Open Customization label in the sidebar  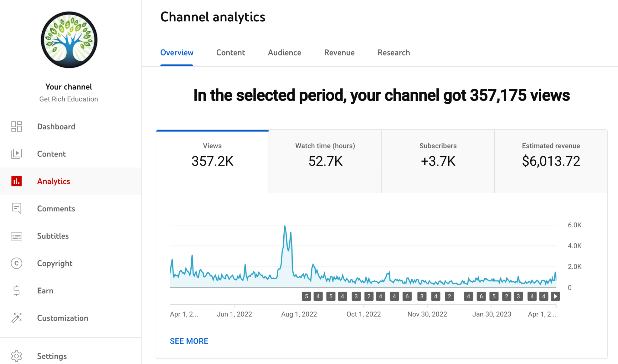pyautogui.click(x=63, y=318)
